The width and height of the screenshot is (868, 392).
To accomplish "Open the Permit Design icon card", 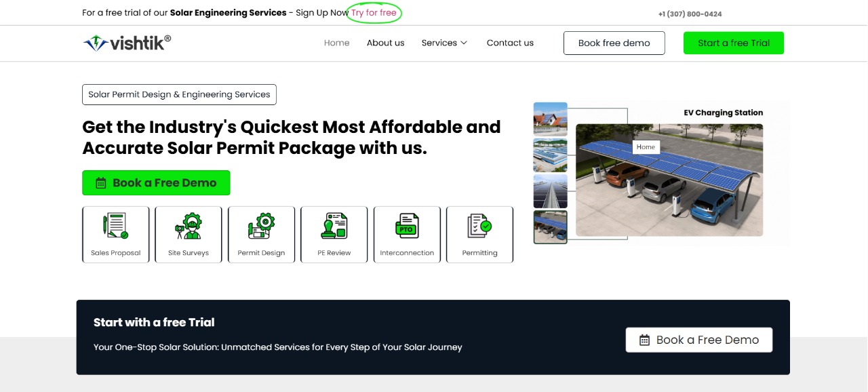I will [x=261, y=235].
